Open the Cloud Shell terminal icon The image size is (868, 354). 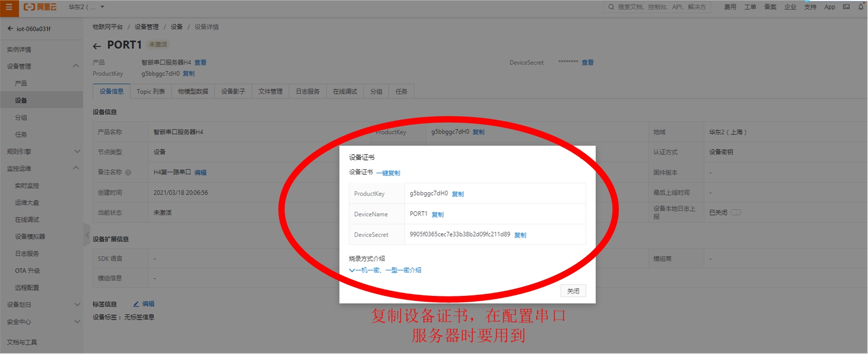[846, 7]
